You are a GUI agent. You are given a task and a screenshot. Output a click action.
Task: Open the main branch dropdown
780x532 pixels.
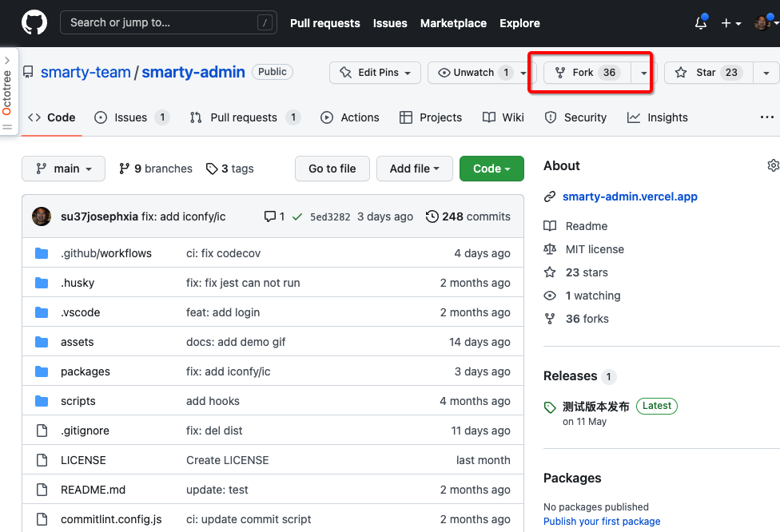point(63,169)
